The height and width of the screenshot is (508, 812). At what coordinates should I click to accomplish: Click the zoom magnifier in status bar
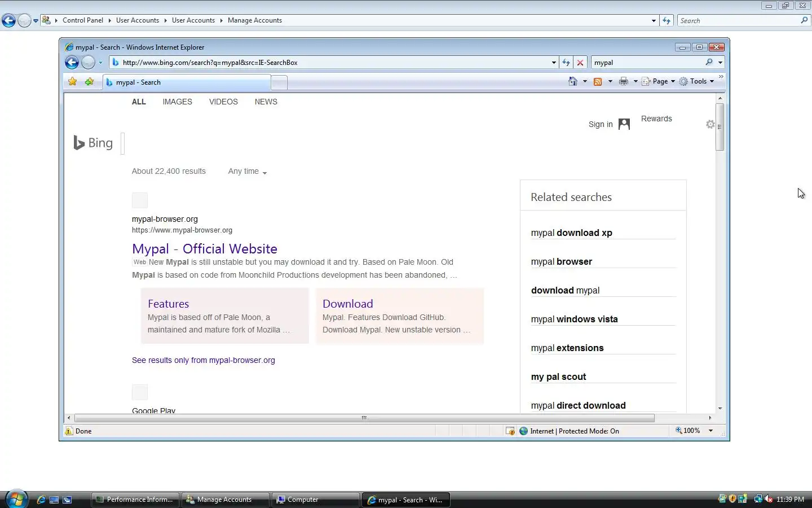[679, 431]
